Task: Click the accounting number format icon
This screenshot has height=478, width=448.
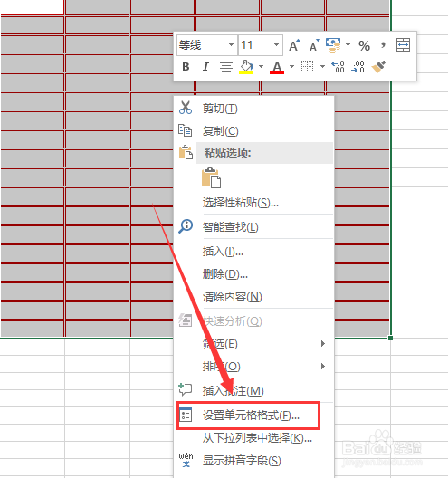Action: pos(333,45)
